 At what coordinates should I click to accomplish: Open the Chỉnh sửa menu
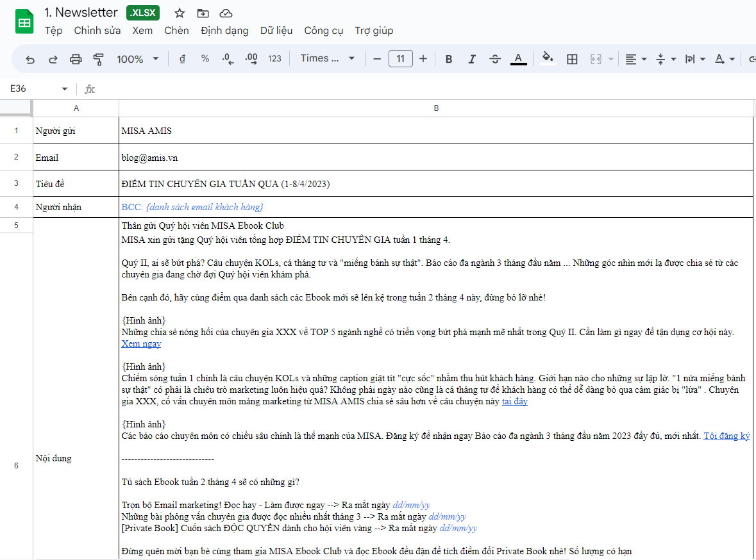[97, 30]
